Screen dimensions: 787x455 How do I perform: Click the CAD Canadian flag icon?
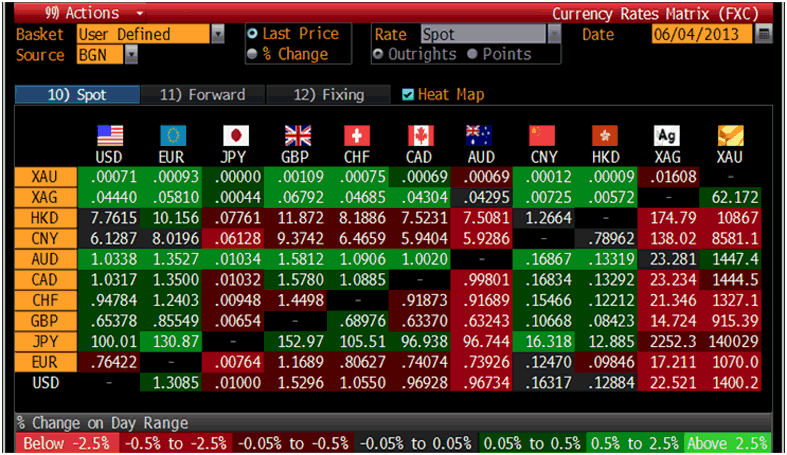pos(421,136)
